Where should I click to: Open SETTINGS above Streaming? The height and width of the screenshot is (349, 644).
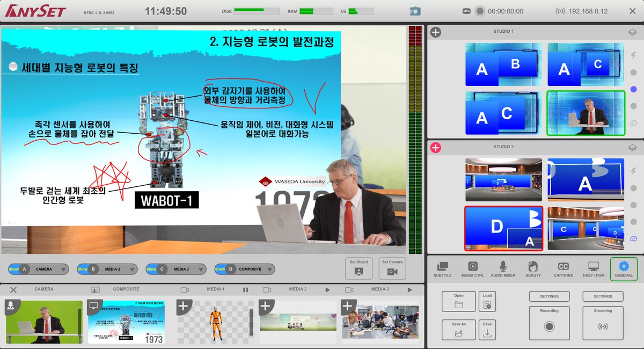point(603,296)
